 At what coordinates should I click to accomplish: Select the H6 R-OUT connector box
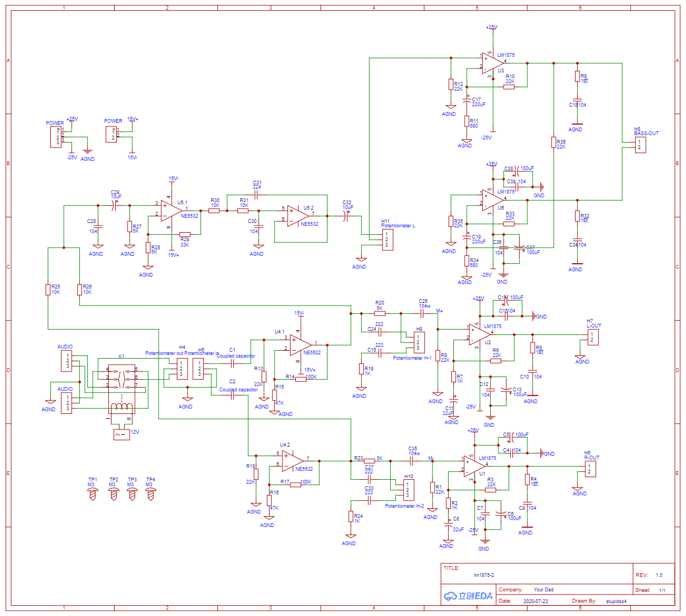point(591,469)
